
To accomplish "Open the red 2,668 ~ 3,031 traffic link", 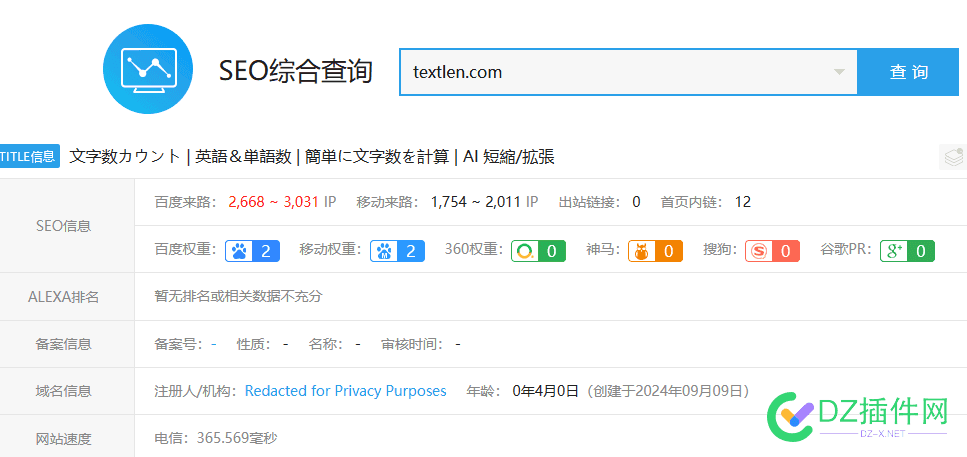I will (273, 202).
